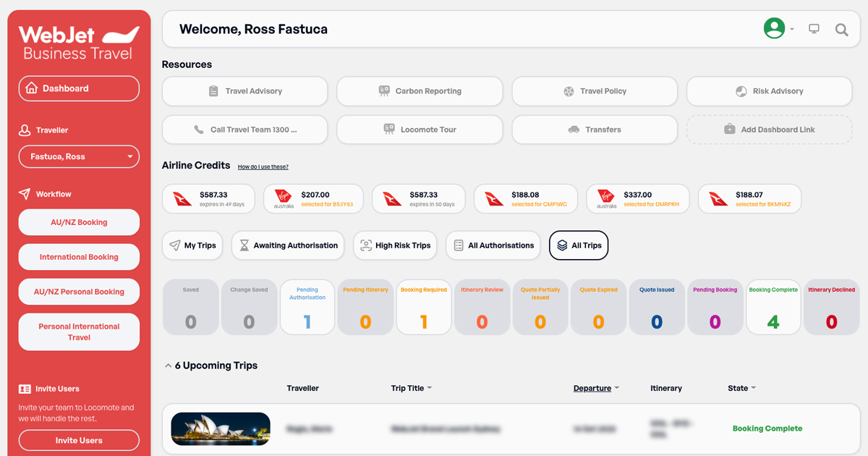Click the Itinerary column header
Image resolution: width=868 pixels, height=456 pixels.
point(666,388)
